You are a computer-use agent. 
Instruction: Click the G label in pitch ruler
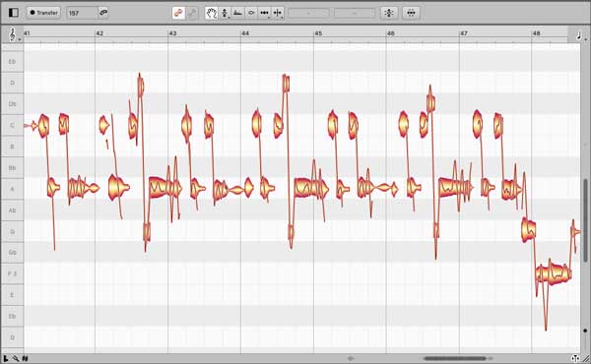(12, 231)
